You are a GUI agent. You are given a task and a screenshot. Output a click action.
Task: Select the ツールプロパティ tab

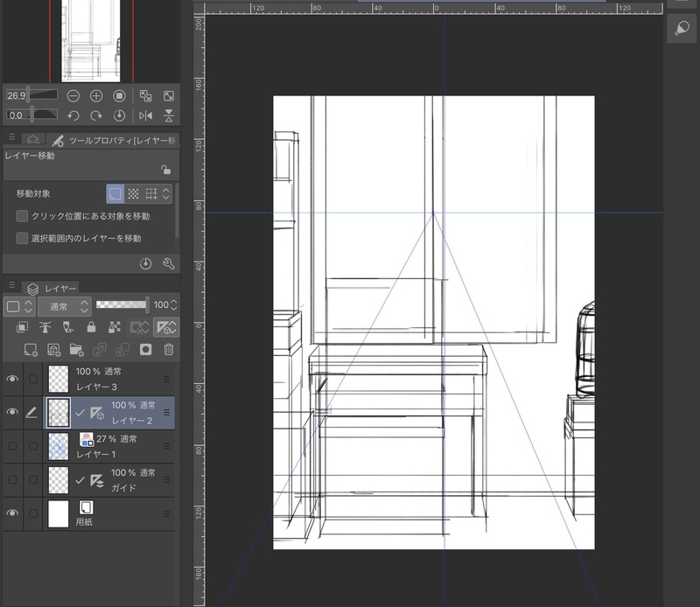pos(112,140)
